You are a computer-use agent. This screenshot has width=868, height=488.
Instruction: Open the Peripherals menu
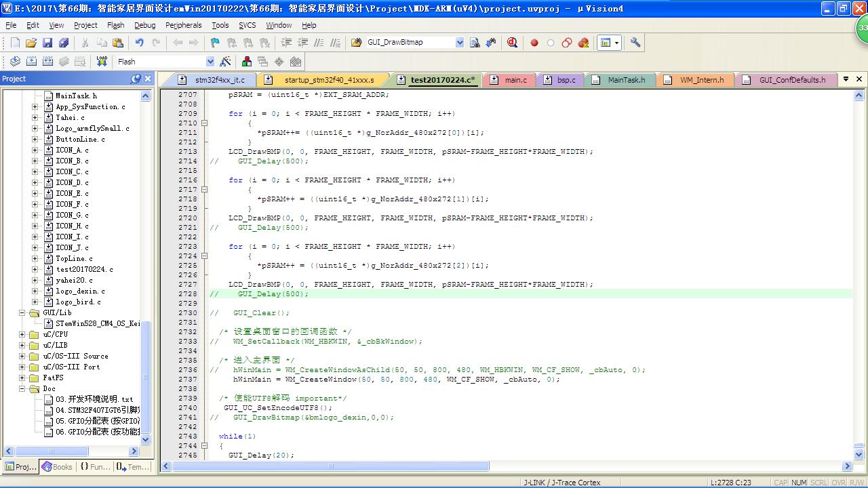183,25
